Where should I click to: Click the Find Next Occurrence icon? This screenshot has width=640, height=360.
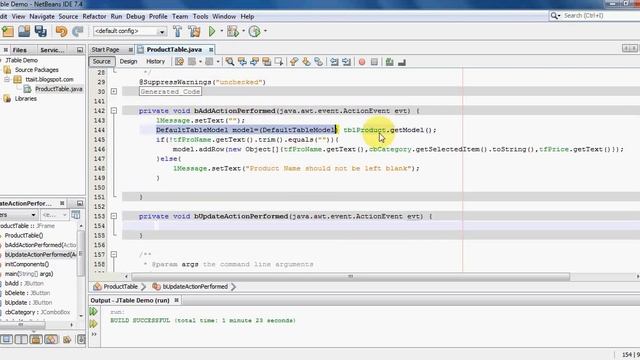pyautogui.click(x=254, y=62)
